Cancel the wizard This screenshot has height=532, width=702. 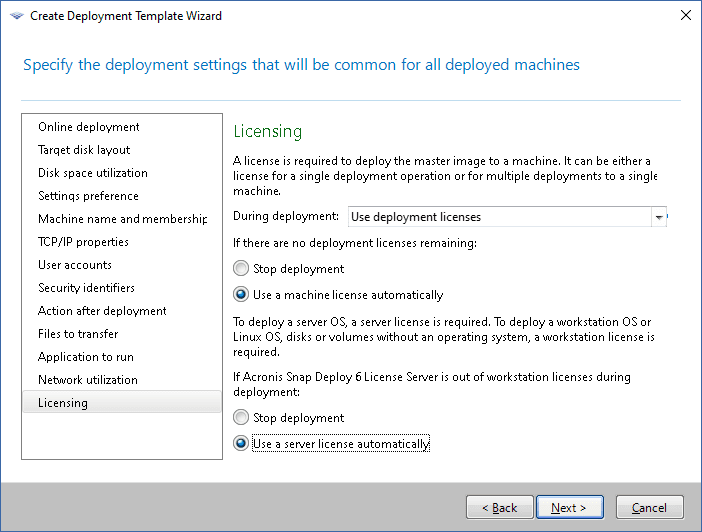(x=649, y=507)
